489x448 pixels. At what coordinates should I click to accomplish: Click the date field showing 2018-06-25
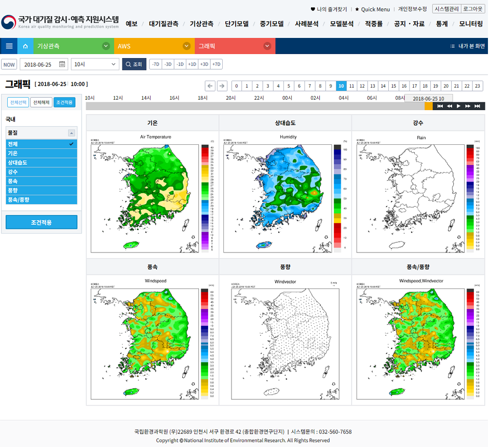click(44, 64)
